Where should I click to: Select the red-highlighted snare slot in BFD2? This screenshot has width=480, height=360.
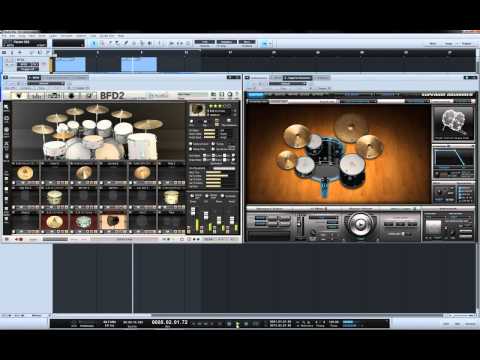coord(84,222)
